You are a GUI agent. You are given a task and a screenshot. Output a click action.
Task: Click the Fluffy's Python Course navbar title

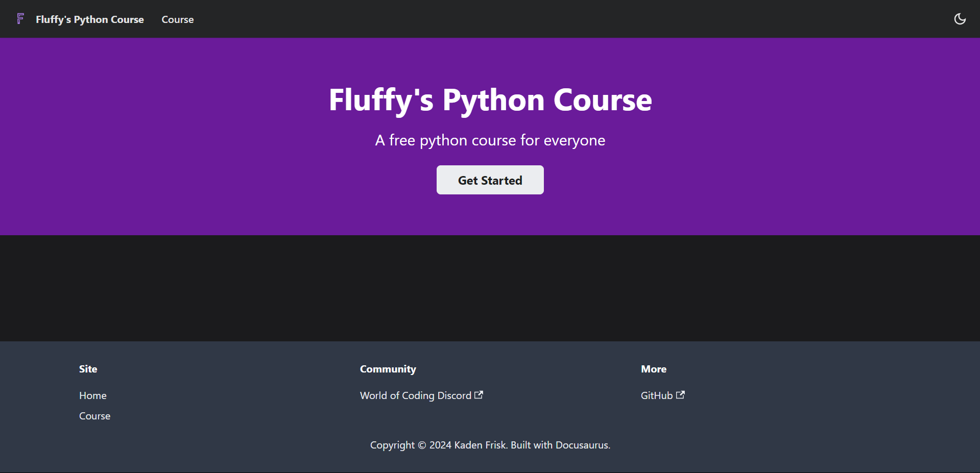tap(90, 19)
